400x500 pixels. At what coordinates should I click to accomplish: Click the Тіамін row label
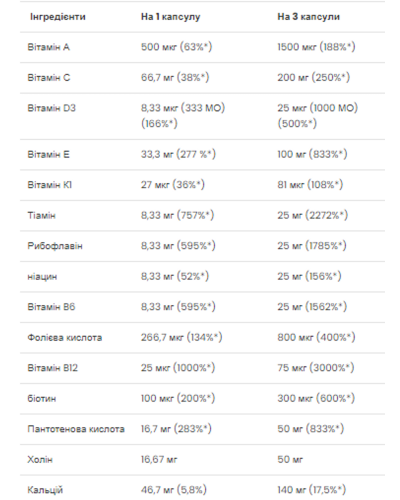click(41, 215)
